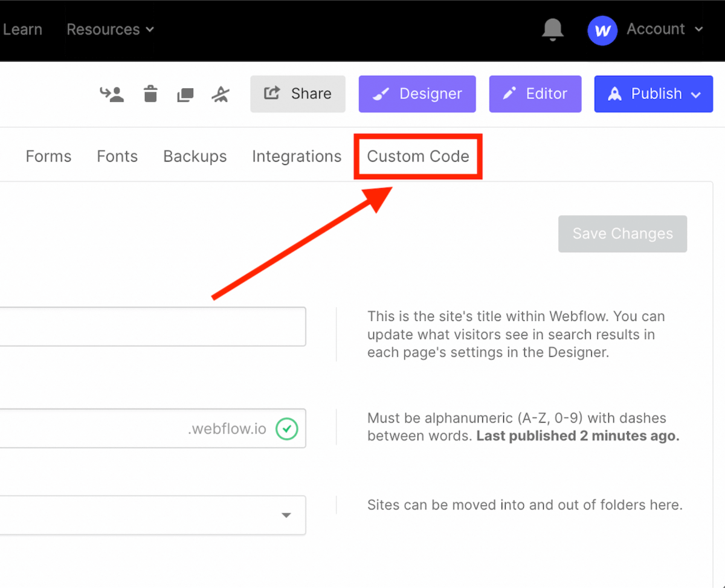725x588 pixels.
Task: Open the Custom Code tab
Action: click(x=418, y=157)
